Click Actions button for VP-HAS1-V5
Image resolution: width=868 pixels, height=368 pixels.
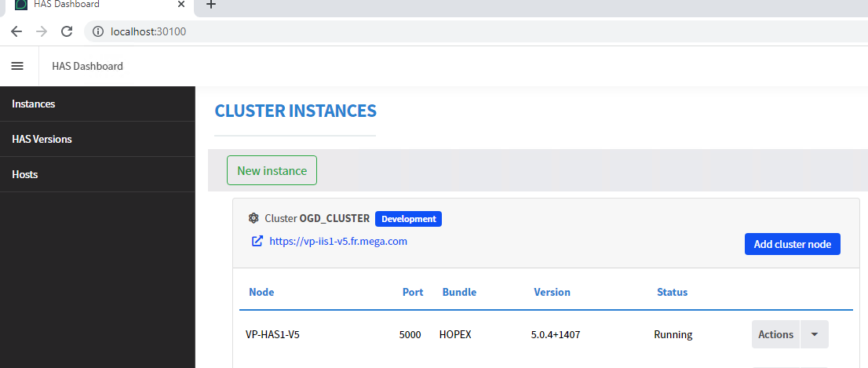pyautogui.click(x=775, y=334)
